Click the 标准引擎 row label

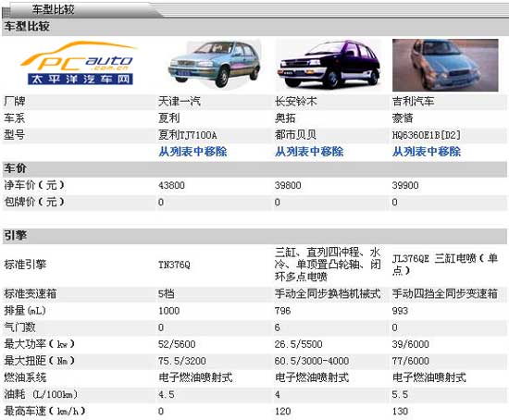point(25,265)
